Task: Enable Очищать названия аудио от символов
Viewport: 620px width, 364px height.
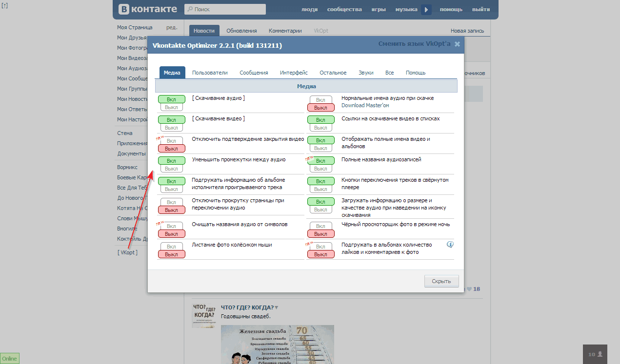Action: point(171,226)
